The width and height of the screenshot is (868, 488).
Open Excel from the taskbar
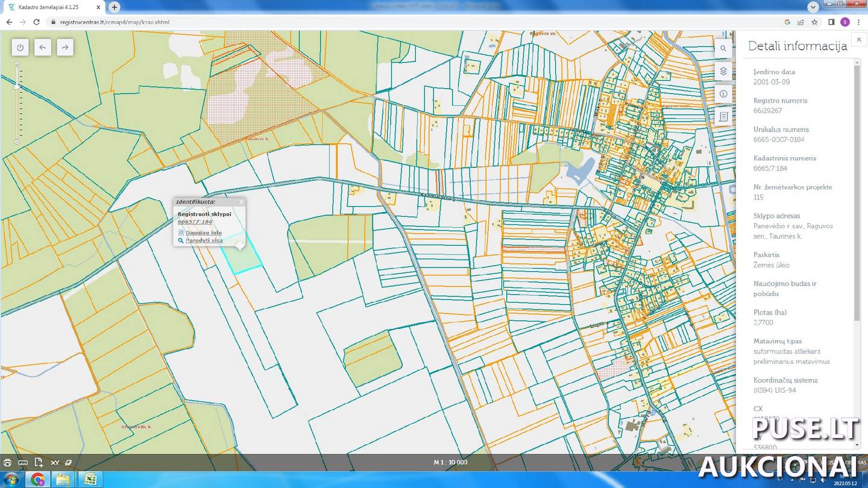pyautogui.click(x=90, y=480)
